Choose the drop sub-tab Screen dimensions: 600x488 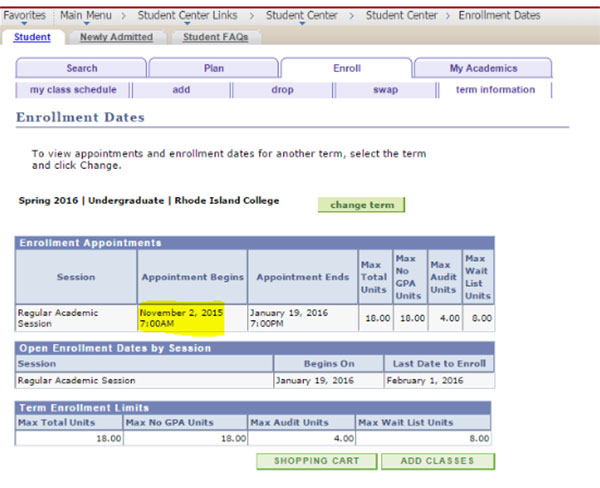coord(282,90)
